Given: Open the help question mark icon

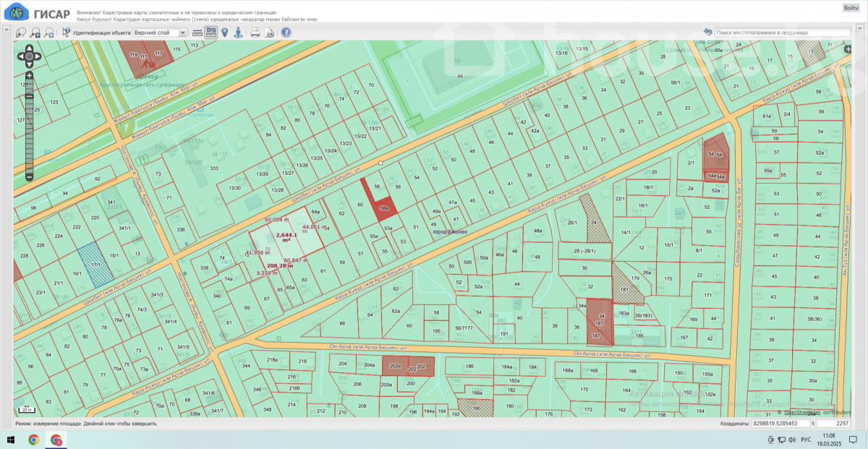Looking at the screenshot, I should click(286, 33).
